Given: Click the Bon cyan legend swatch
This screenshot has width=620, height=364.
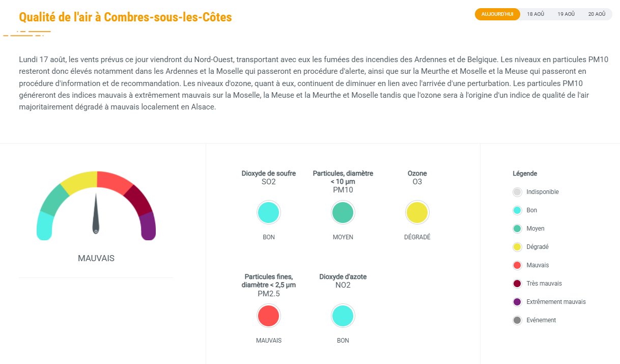Looking at the screenshot, I should point(517,210).
